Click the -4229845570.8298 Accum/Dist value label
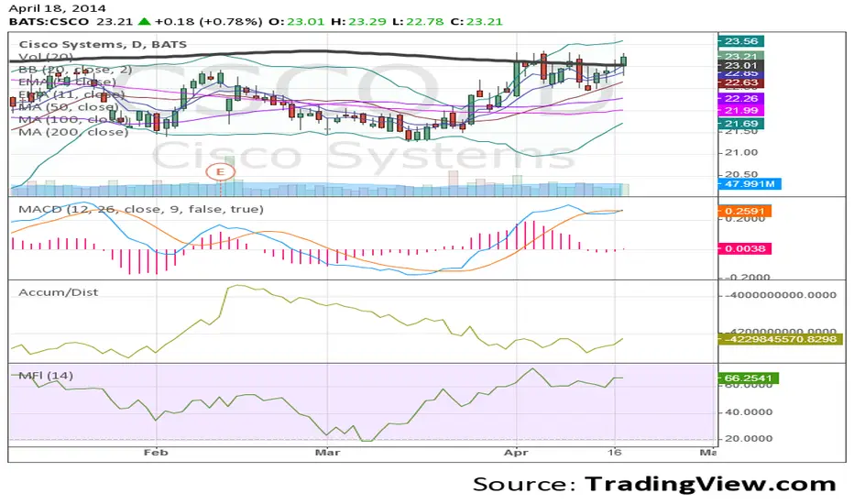This screenshot has width=854, height=504. click(781, 339)
